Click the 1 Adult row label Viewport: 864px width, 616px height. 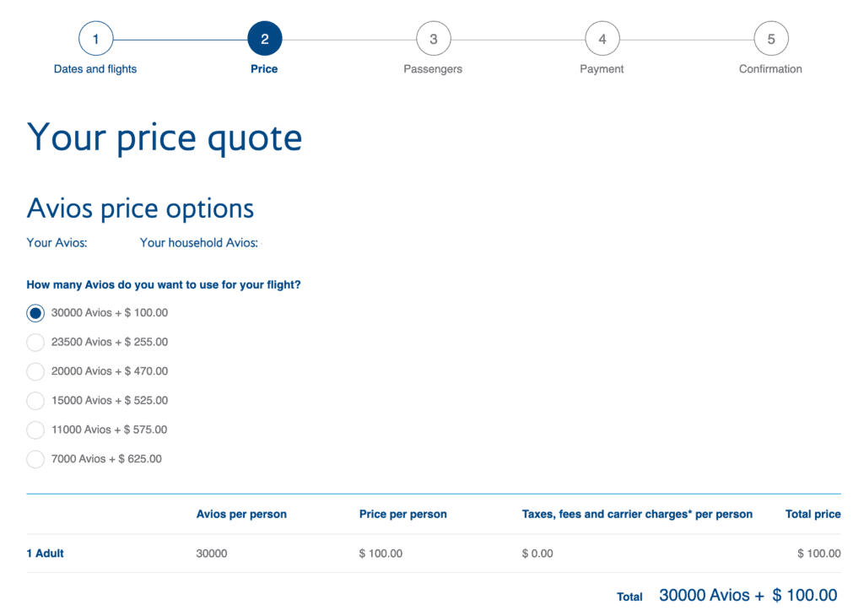click(46, 554)
